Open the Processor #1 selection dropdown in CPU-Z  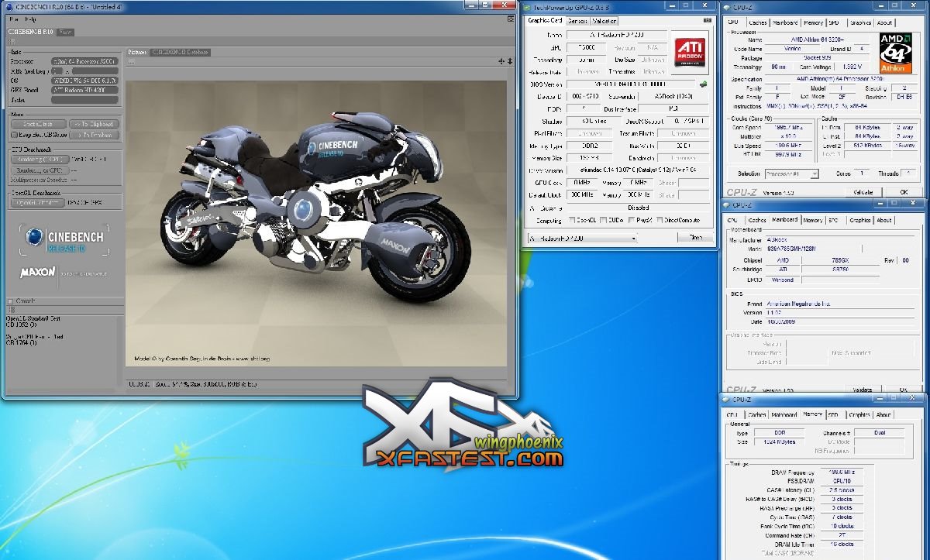pos(792,174)
